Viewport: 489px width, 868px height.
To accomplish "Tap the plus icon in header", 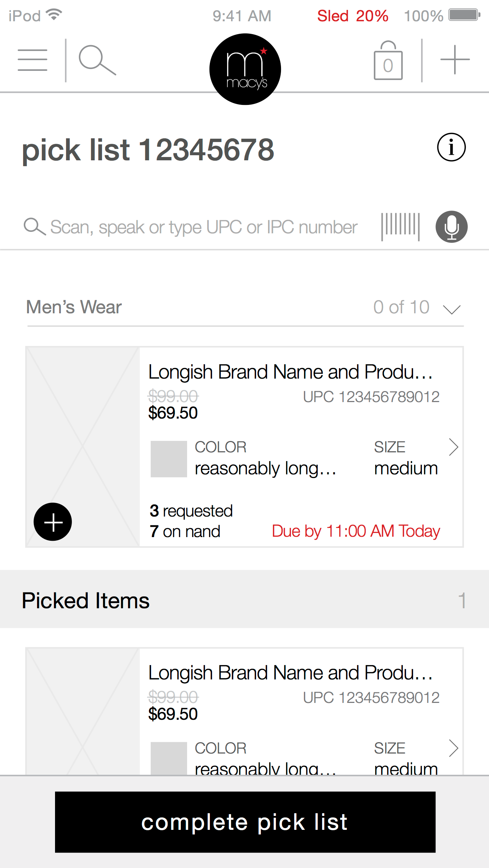I will point(455,60).
